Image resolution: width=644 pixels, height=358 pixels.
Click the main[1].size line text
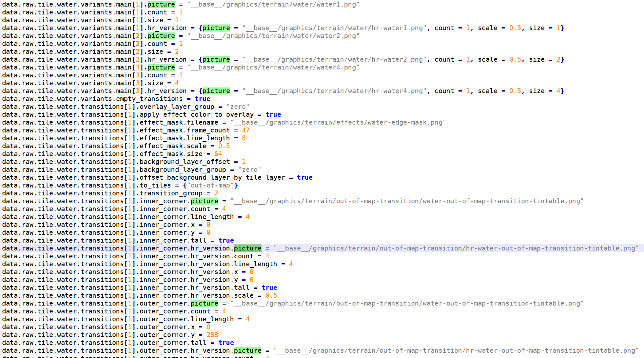coord(90,20)
